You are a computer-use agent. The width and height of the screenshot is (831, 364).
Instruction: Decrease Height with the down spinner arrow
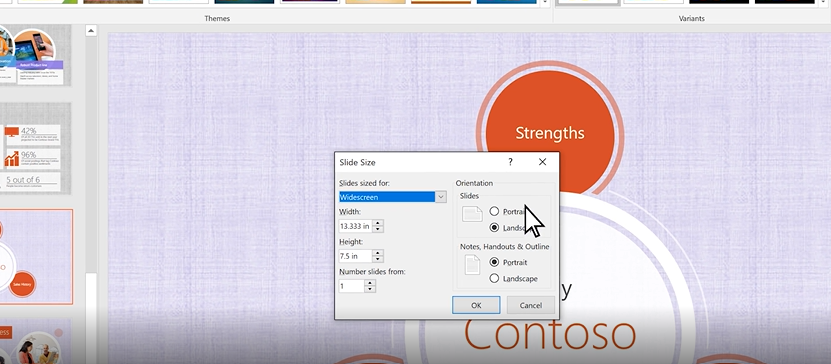(377, 260)
